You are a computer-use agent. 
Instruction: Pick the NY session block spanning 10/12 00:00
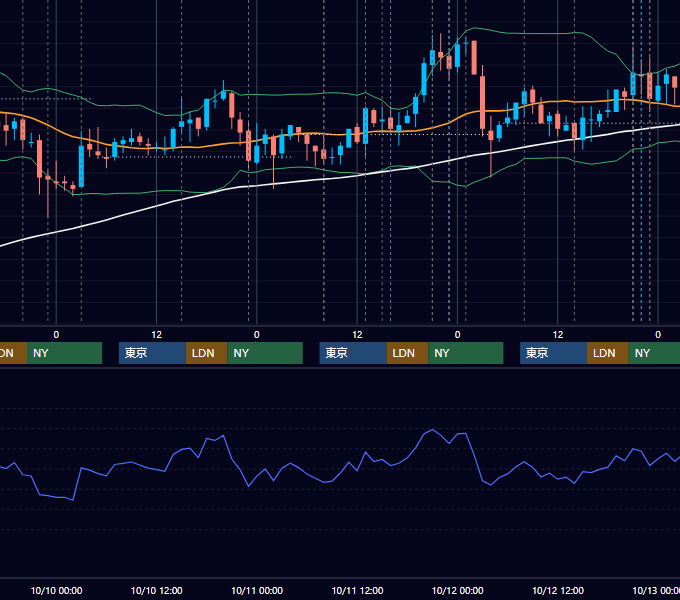coord(466,353)
